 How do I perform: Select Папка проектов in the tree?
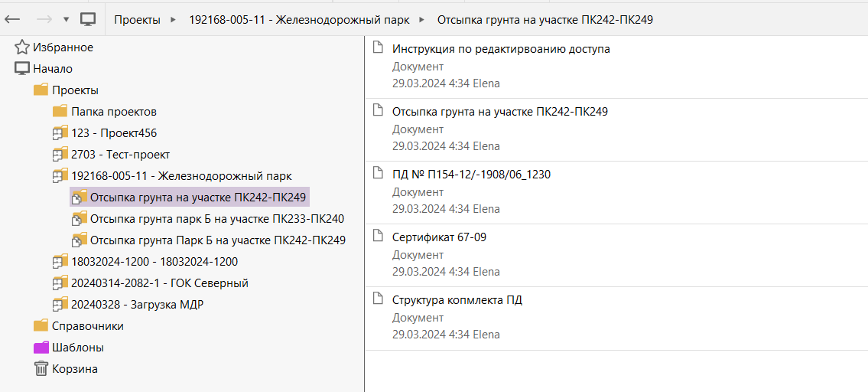pyautogui.click(x=114, y=112)
